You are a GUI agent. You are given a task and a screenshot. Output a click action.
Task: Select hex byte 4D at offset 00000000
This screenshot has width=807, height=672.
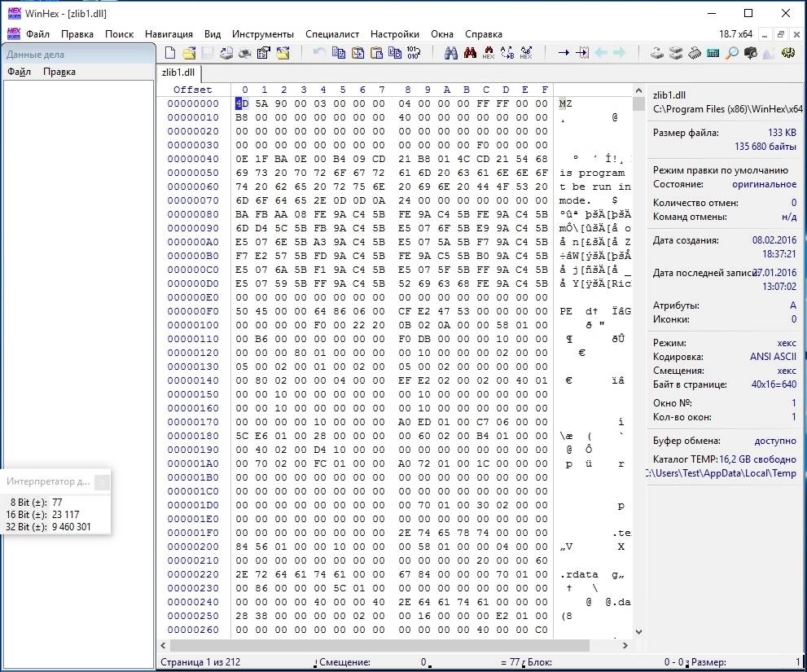[242, 103]
